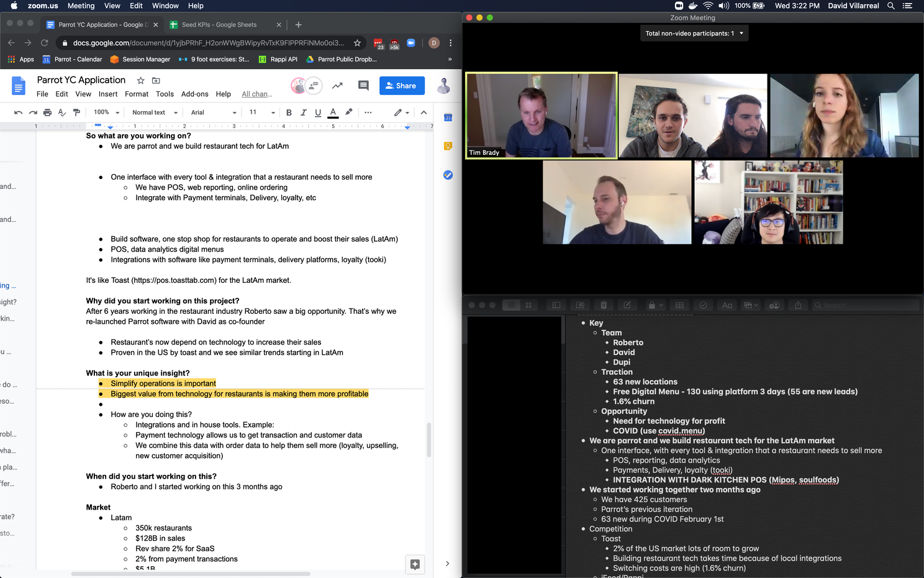The height and width of the screenshot is (578, 924).
Task: Hide the Docs menus with the up chevron
Action: [x=423, y=112]
